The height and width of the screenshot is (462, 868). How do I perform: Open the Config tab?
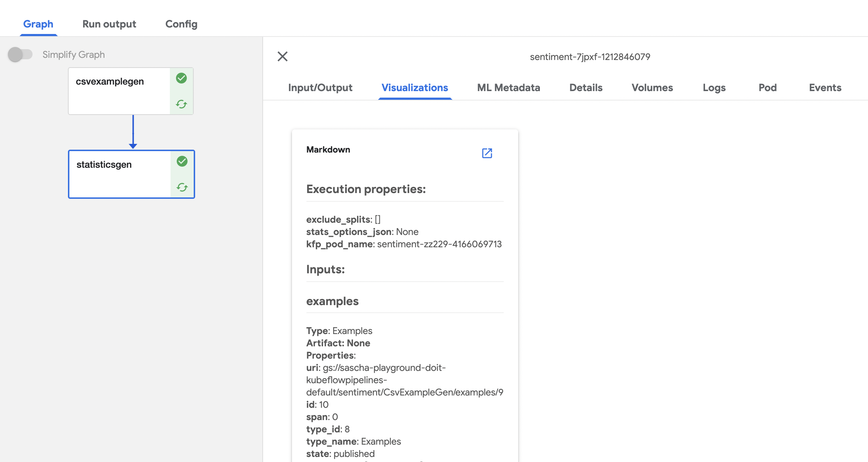181,24
